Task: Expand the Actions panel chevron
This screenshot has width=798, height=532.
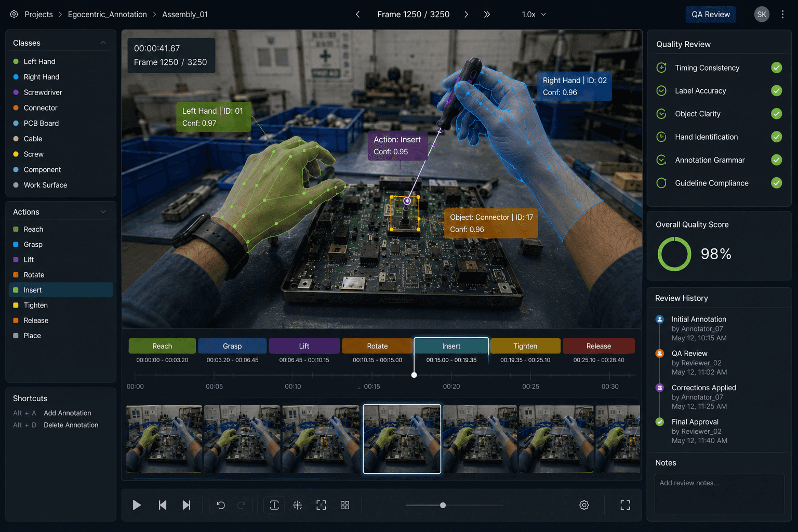Action: (103, 212)
